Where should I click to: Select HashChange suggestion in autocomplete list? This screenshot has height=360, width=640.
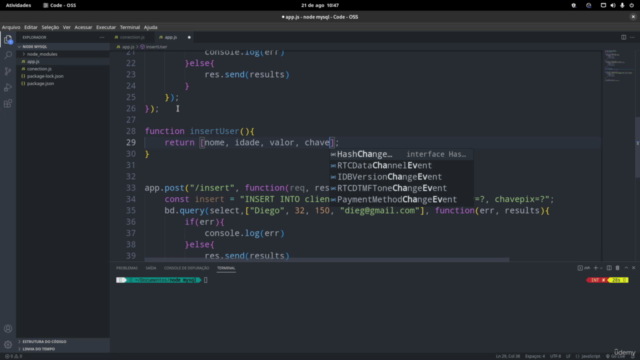(402, 154)
